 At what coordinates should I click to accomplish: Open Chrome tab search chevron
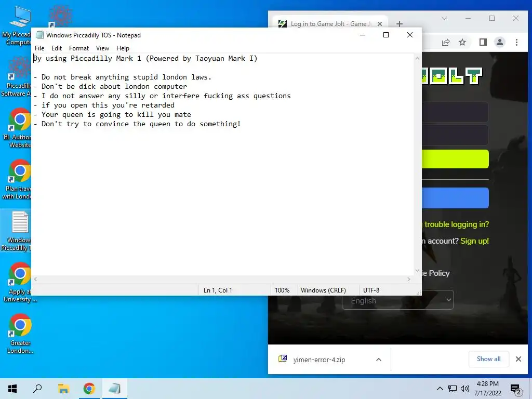pyautogui.click(x=444, y=18)
